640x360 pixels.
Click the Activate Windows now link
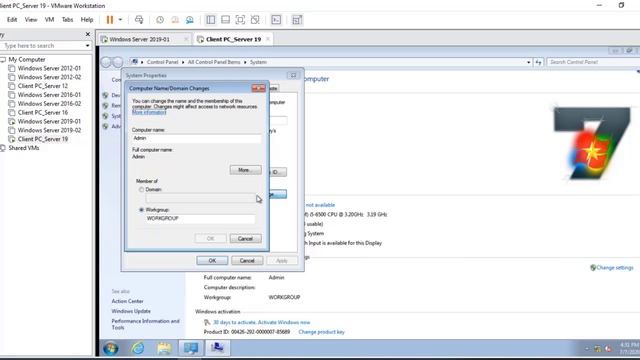point(284,322)
